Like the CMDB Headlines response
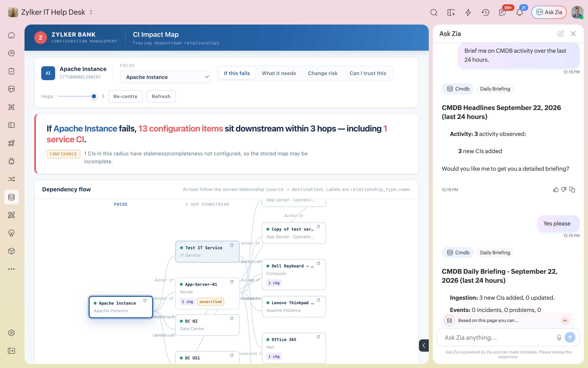This screenshot has height=368, width=588. pyautogui.click(x=556, y=190)
